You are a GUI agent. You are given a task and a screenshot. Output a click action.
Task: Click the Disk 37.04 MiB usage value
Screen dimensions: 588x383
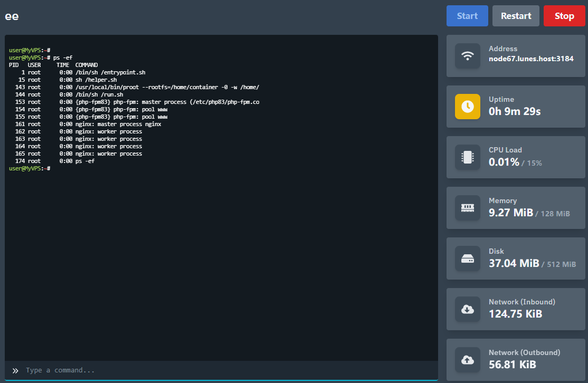click(x=514, y=263)
